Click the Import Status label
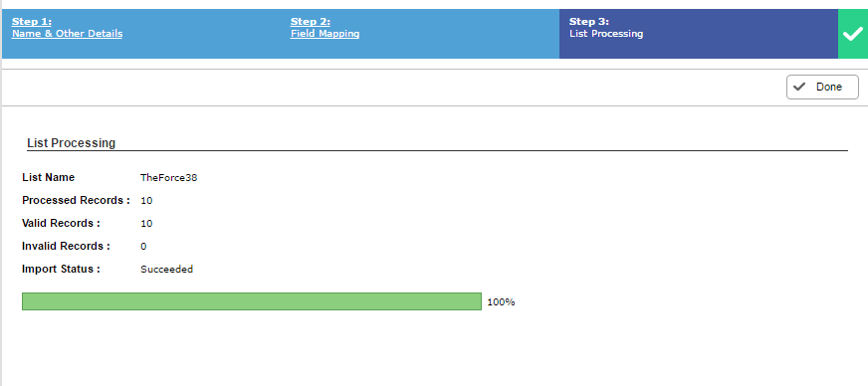This screenshot has height=386, width=868. pos(61,270)
